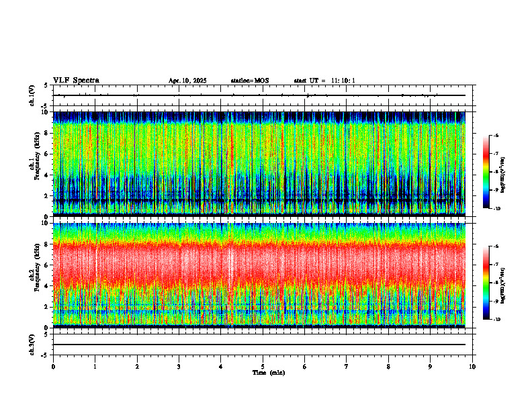Click the time axis tick label "9"
This screenshot has width=532, height=411.
(430, 367)
